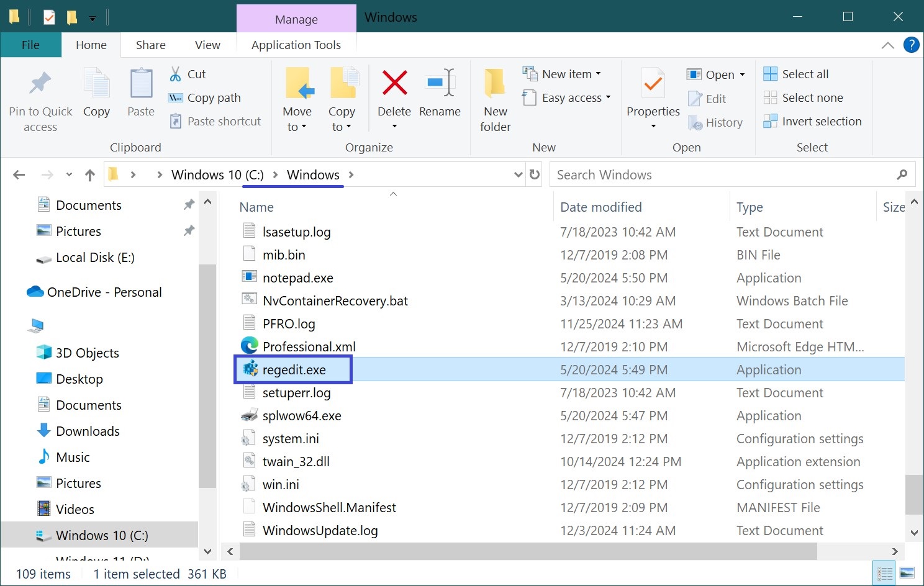Open the View ribbon tab
Viewport: 924px width, 586px height.
point(207,45)
